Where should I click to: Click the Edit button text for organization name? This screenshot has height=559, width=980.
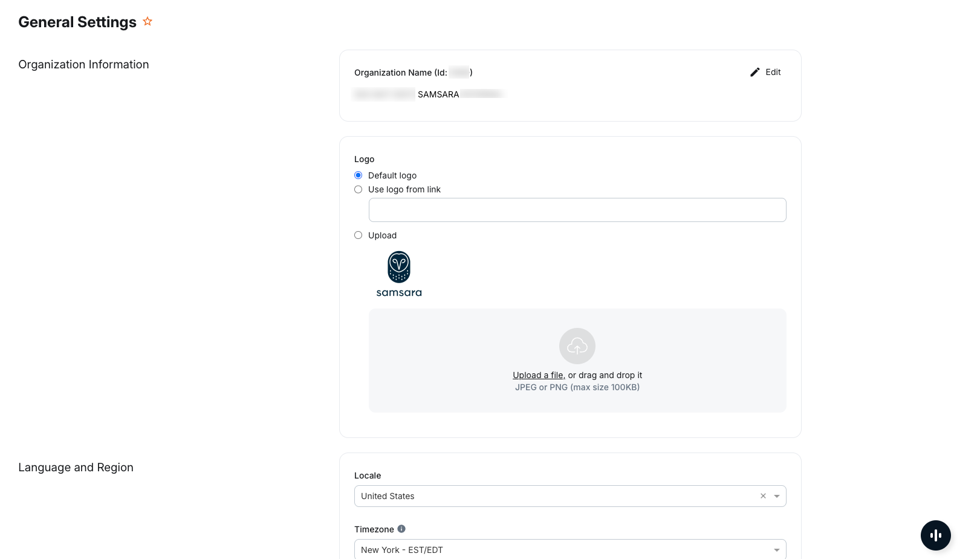point(773,73)
